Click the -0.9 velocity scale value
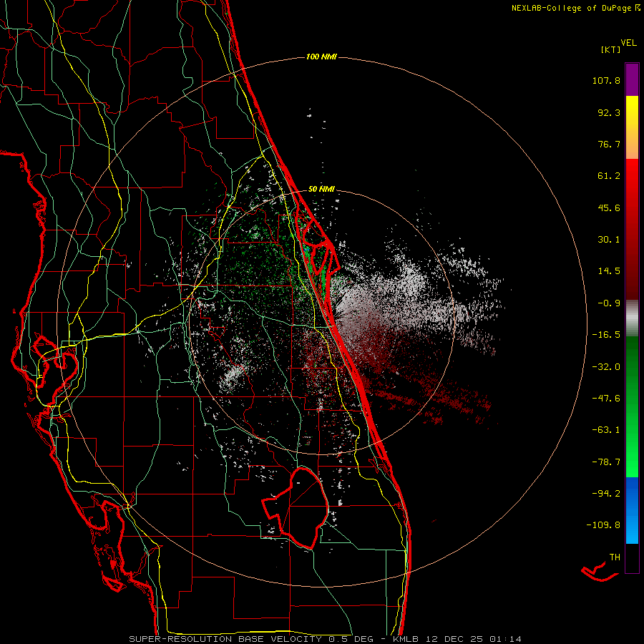Viewport: 644px width, 644px height. (x=609, y=303)
